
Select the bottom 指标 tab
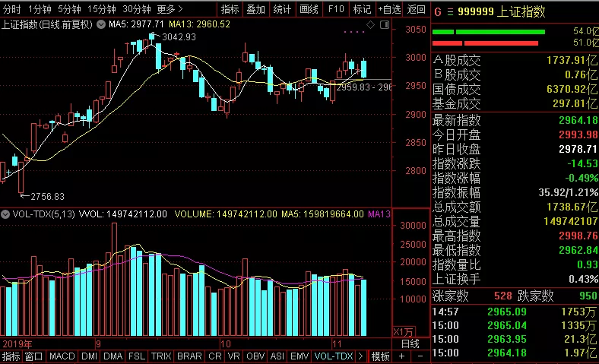coord(11,356)
